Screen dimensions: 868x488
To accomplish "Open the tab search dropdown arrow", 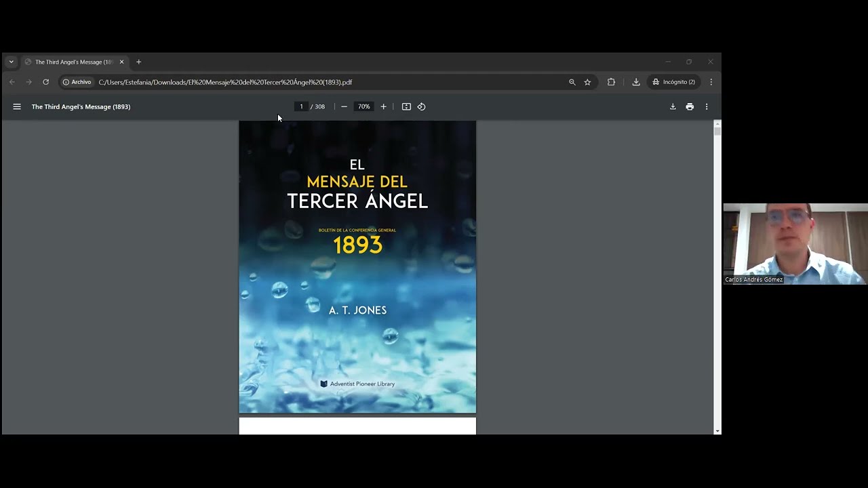I will point(11,62).
